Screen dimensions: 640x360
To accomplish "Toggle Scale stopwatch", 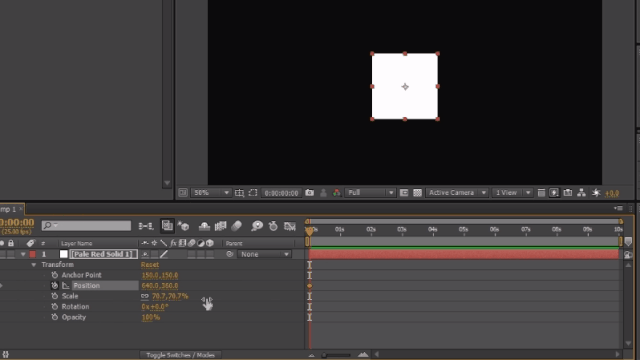I will [55, 296].
